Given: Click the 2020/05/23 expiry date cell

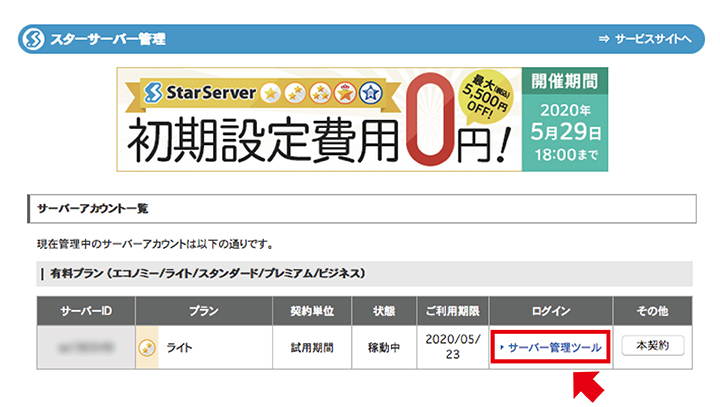Looking at the screenshot, I should (453, 347).
